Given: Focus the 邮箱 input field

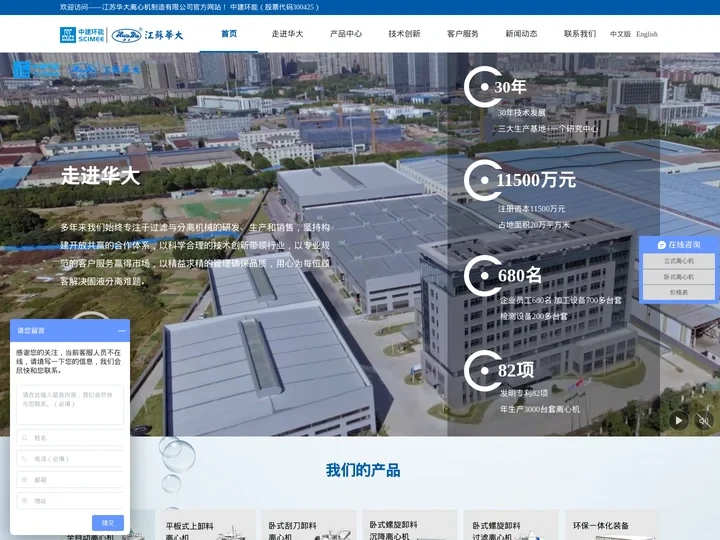Looking at the screenshot, I should point(70,480).
